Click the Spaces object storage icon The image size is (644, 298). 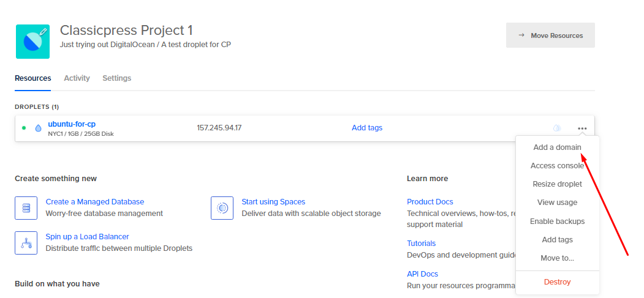point(222,208)
